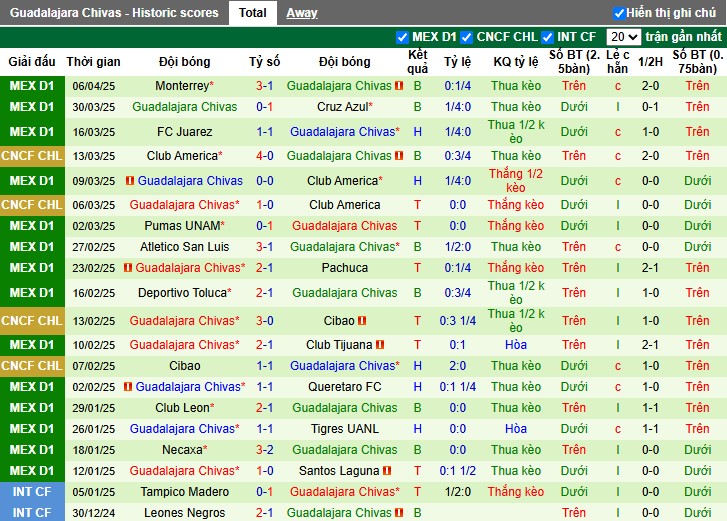Click the date 16/02/25

tap(94, 293)
